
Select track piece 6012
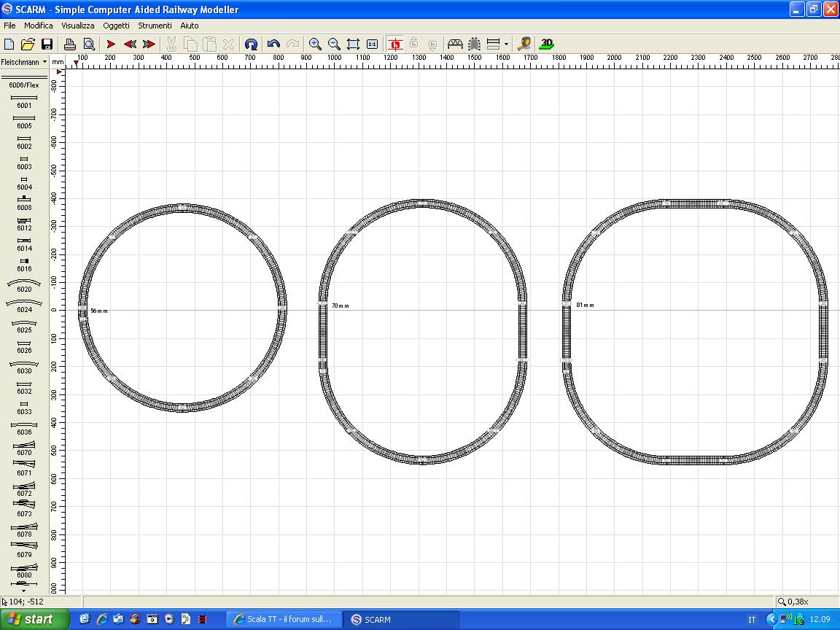pos(24,224)
